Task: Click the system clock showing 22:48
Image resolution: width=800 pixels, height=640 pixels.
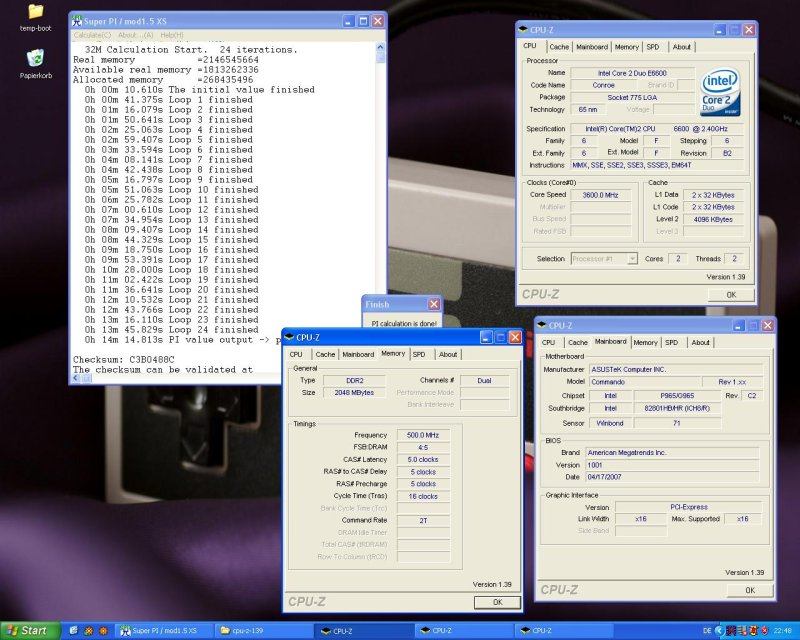Action: [783, 631]
